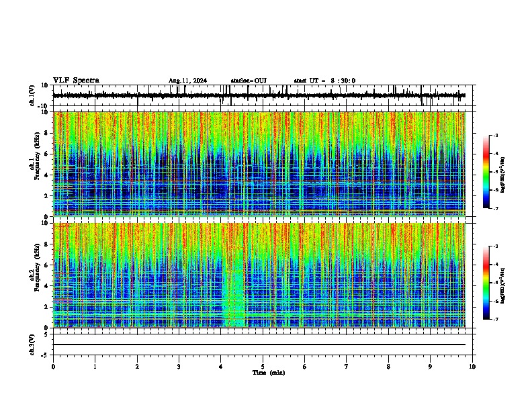Click the "station=OUJ" header text
Viewport: 532px width, 411px height.
click(x=249, y=81)
